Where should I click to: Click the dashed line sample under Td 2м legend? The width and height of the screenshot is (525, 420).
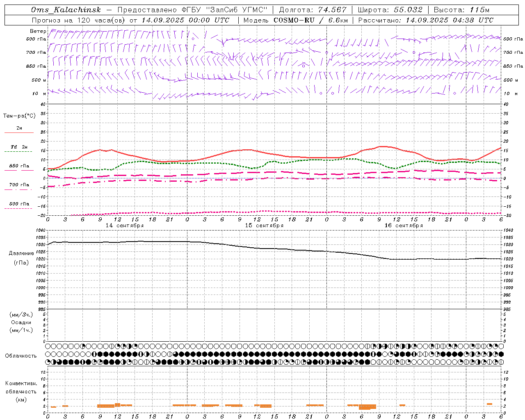click(18, 152)
